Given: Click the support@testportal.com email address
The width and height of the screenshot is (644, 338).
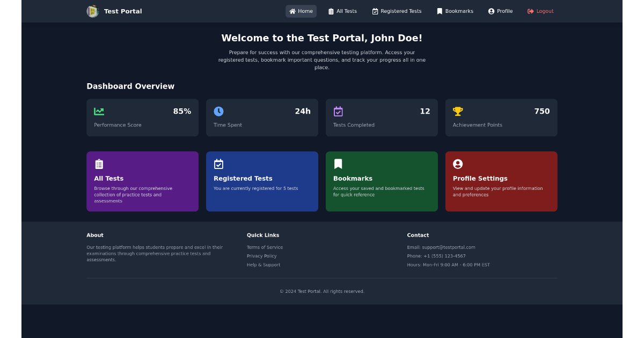Looking at the screenshot, I should [x=448, y=247].
